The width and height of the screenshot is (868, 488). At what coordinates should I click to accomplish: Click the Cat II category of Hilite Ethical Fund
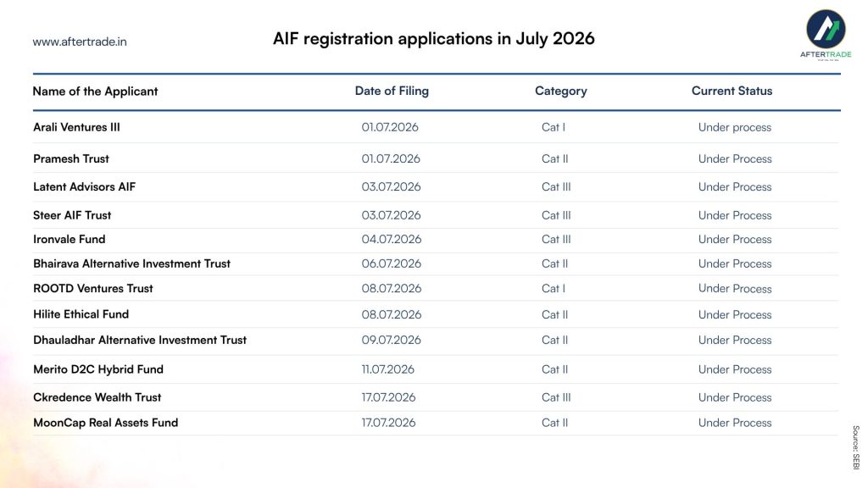pyautogui.click(x=555, y=314)
